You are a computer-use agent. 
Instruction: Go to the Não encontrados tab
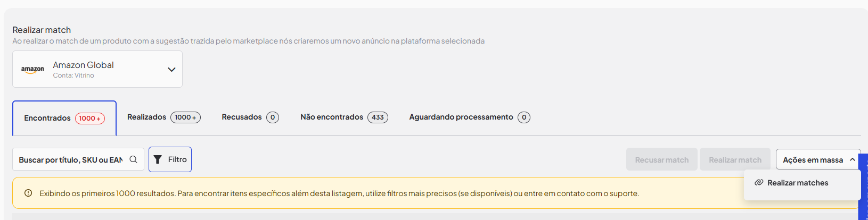pos(344,117)
